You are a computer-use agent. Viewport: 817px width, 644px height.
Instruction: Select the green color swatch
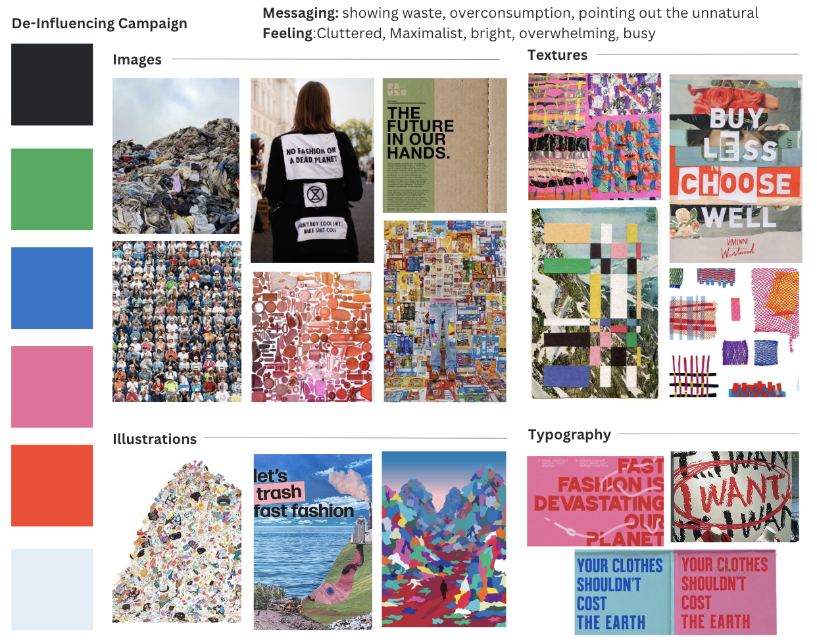pyautogui.click(x=52, y=189)
